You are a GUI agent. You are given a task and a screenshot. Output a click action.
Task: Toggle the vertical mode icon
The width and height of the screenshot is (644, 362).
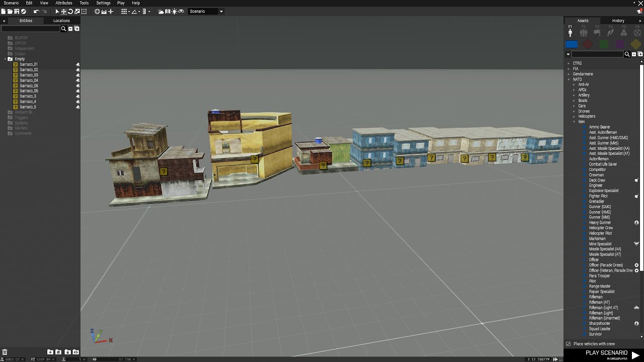pyautogui.click(x=111, y=11)
